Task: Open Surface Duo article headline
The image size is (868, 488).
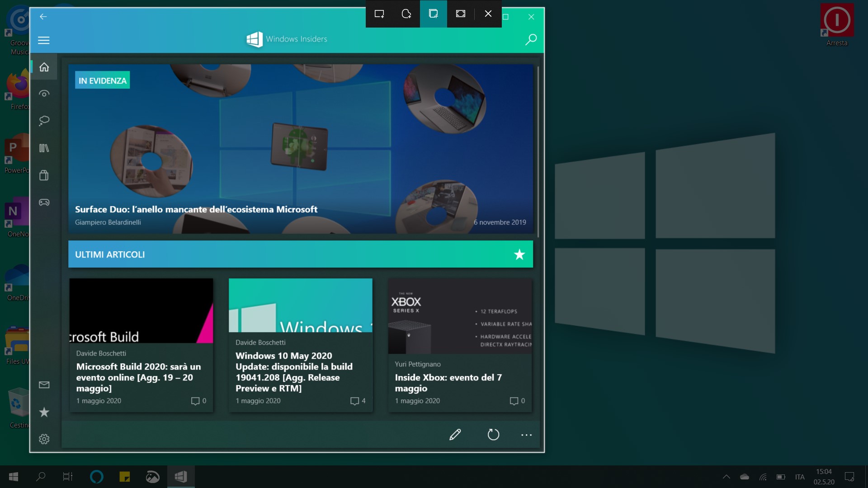Action: 196,209
